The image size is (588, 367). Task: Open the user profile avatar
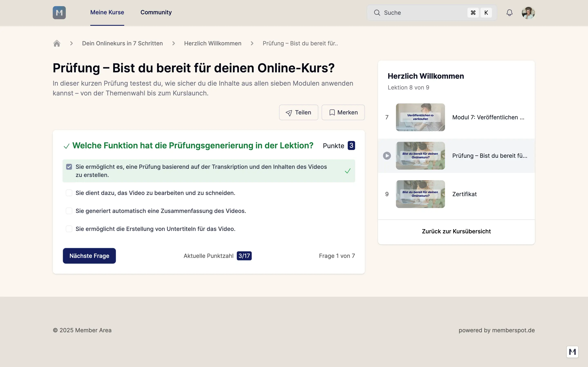tap(528, 13)
